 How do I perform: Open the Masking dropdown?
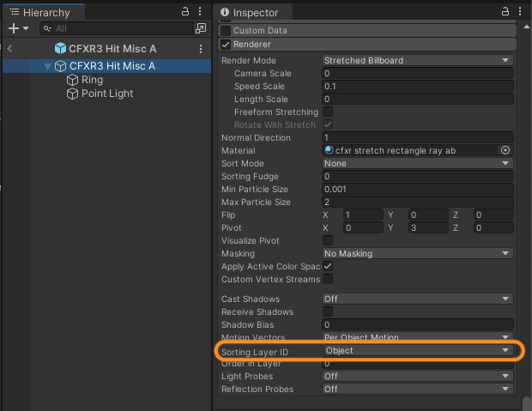click(x=417, y=253)
